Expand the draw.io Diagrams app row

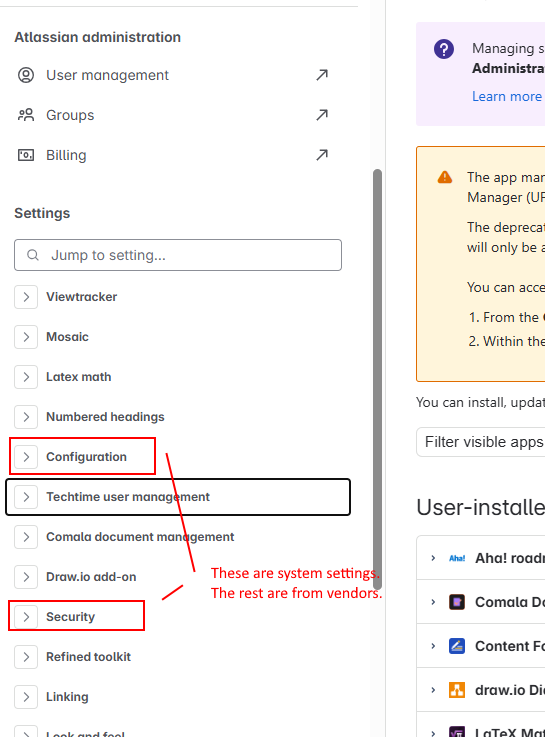pyautogui.click(x=433, y=690)
